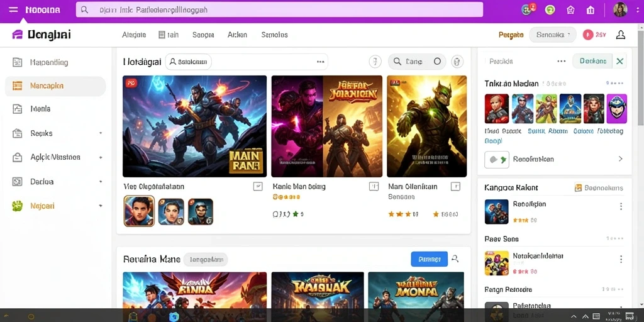This screenshot has width=644, height=322.
Task: Open the Aitien nav tab
Action: pos(237,35)
